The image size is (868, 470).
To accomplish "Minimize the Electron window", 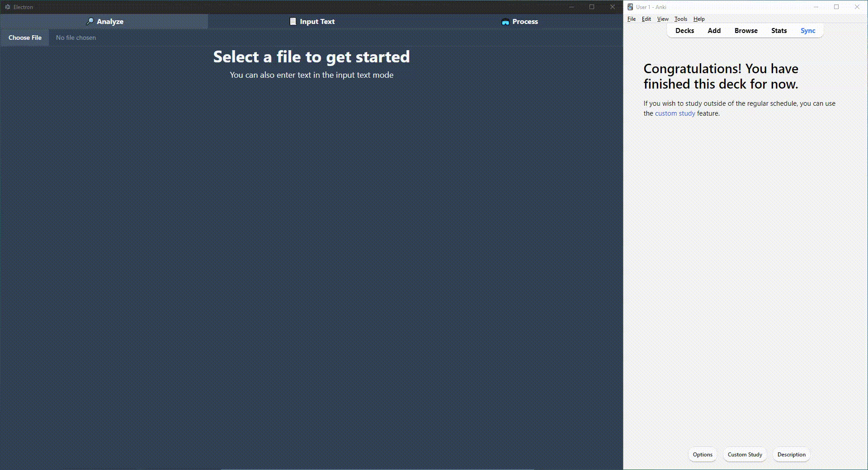I will tap(571, 7).
